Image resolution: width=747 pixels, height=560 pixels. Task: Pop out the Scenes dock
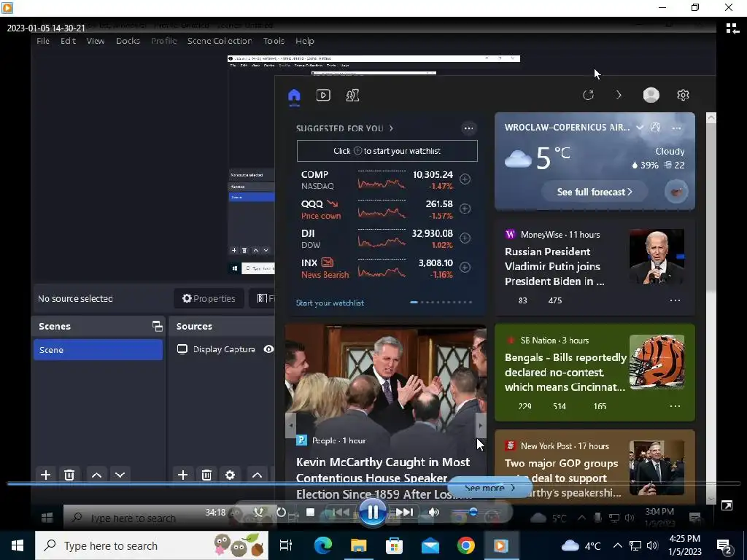pyautogui.click(x=158, y=326)
